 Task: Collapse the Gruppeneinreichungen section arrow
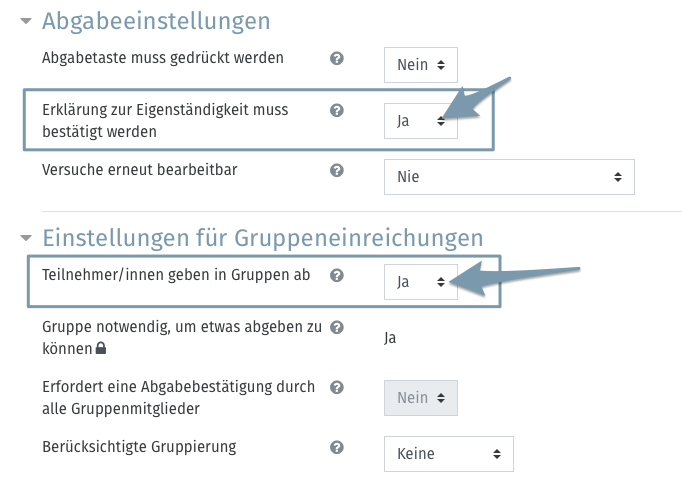click(26, 238)
